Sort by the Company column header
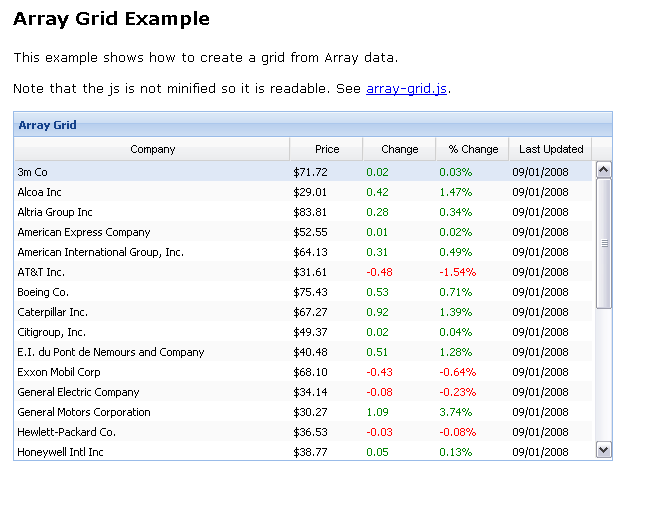Image resolution: width=659 pixels, height=519 pixels. point(152,149)
